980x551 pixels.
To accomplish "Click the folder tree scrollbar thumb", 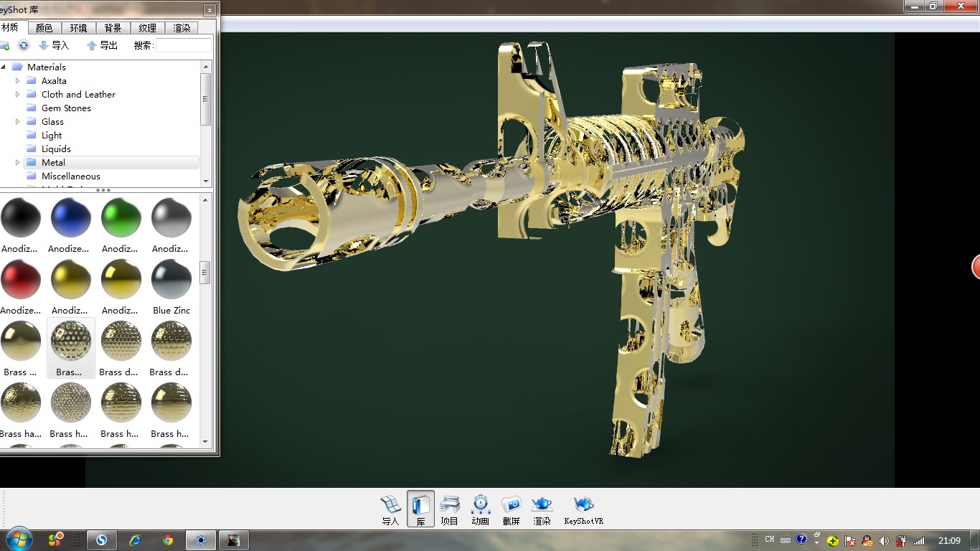I will pyautogui.click(x=206, y=99).
